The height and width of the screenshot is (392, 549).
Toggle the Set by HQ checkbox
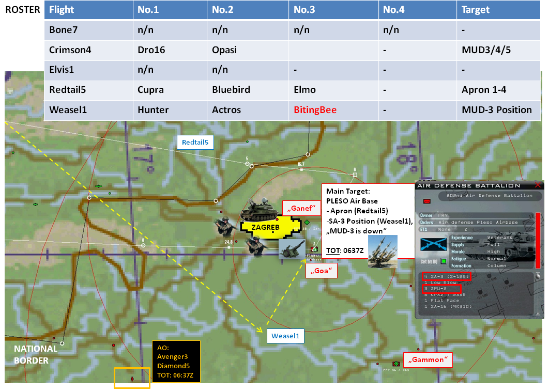(444, 261)
